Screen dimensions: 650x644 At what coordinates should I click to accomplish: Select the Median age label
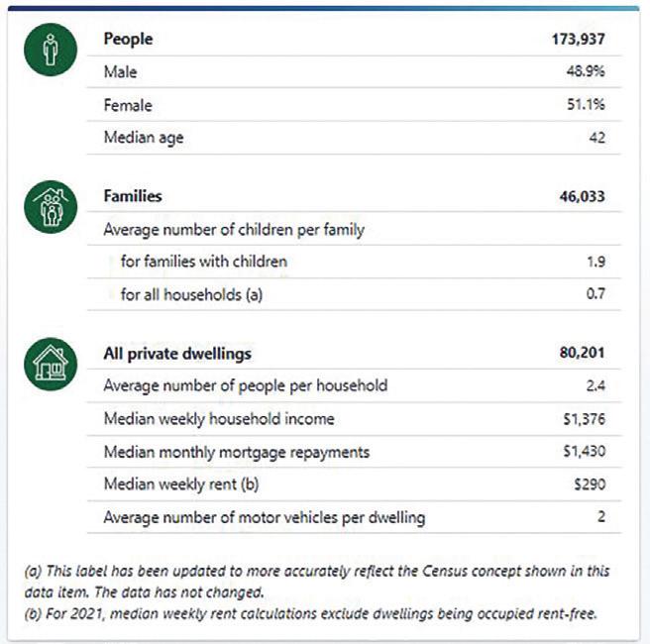[x=144, y=138]
